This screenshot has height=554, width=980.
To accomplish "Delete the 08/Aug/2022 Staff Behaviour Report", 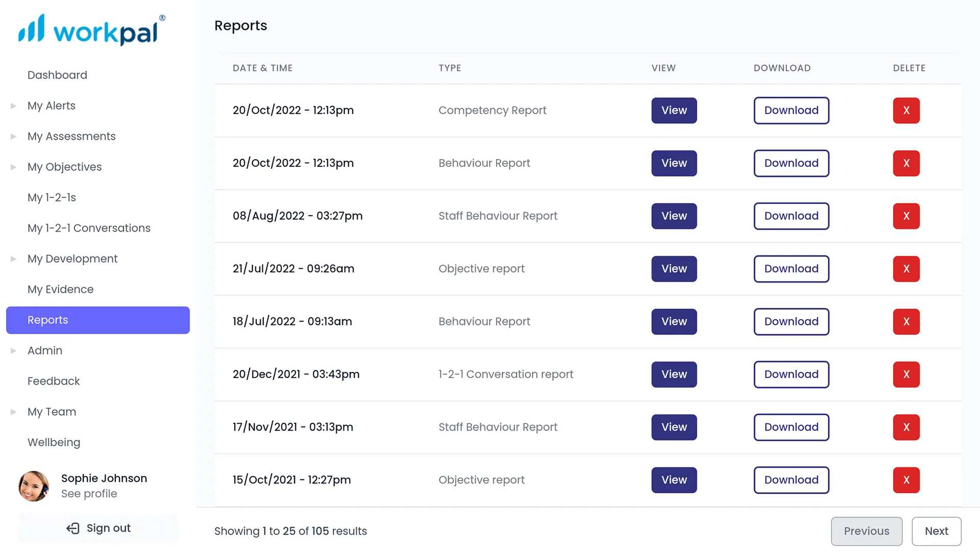I will [x=905, y=216].
